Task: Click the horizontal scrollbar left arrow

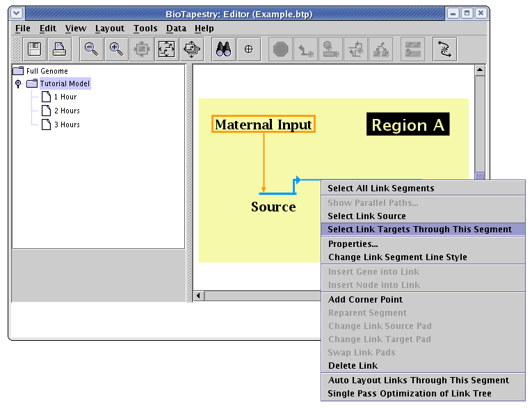Action: (x=199, y=296)
